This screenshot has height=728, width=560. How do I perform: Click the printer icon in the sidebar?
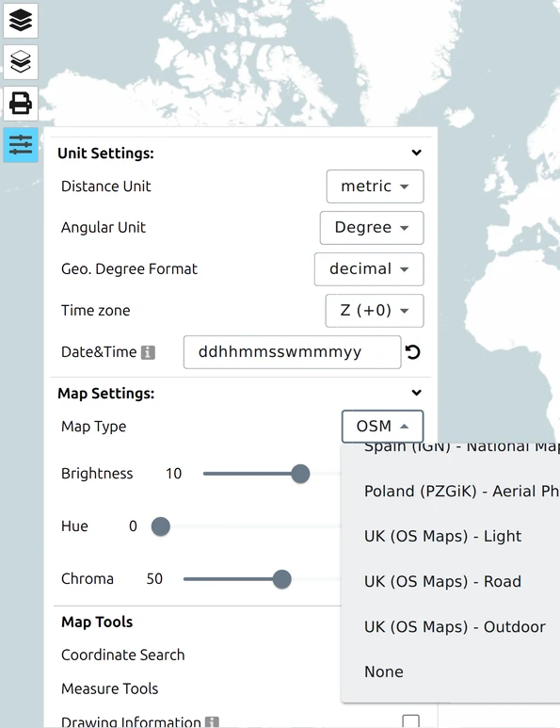pos(21,103)
